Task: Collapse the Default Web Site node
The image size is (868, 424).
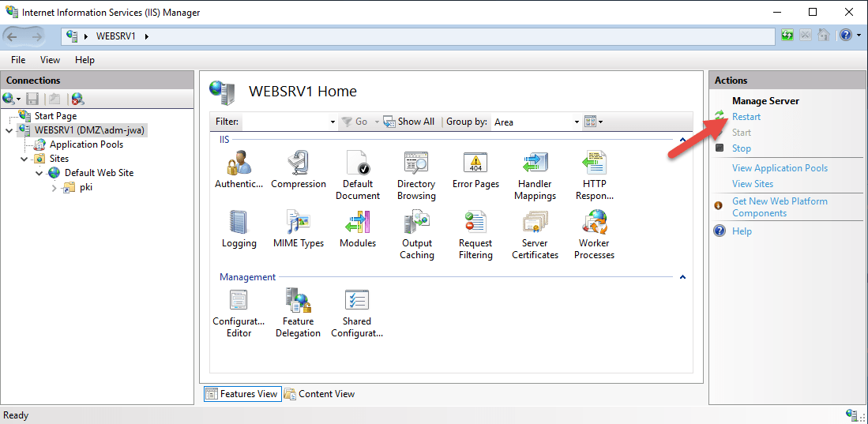Action: pyautogui.click(x=39, y=173)
